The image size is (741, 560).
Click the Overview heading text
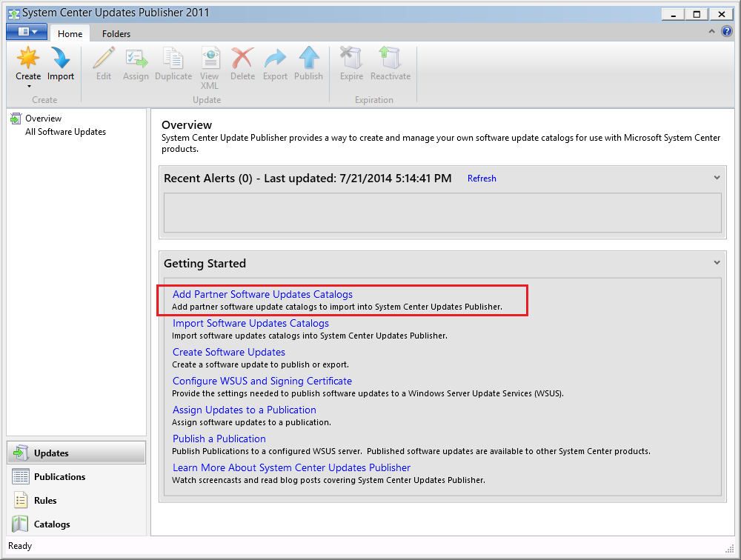[187, 124]
